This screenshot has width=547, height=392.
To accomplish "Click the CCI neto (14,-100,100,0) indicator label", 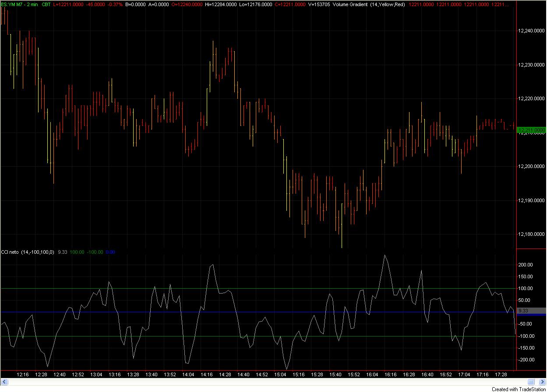I will pos(28,252).
